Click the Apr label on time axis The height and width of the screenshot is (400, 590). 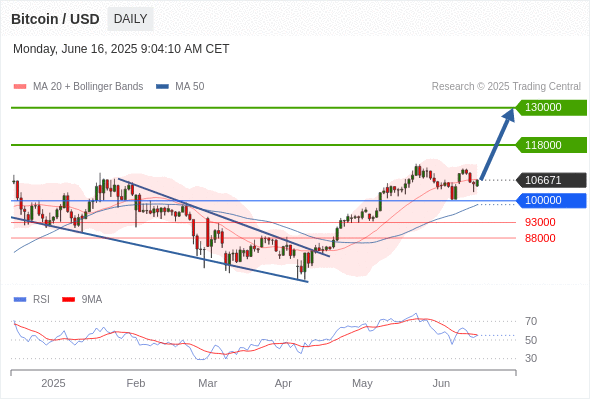283,383
